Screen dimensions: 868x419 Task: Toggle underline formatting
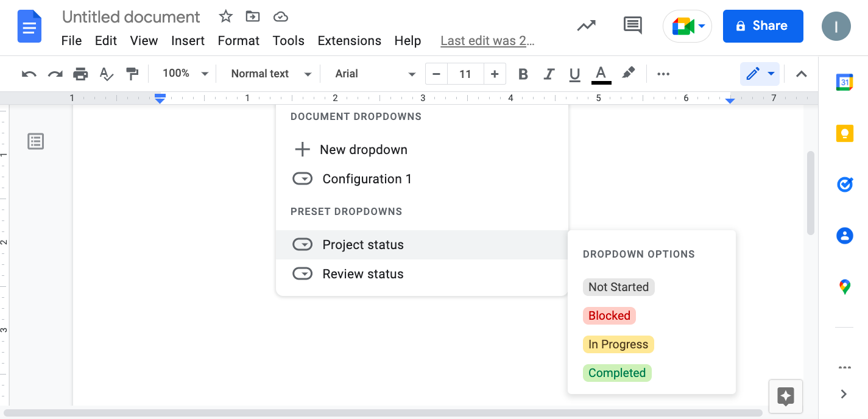click(x=574, y=74)
